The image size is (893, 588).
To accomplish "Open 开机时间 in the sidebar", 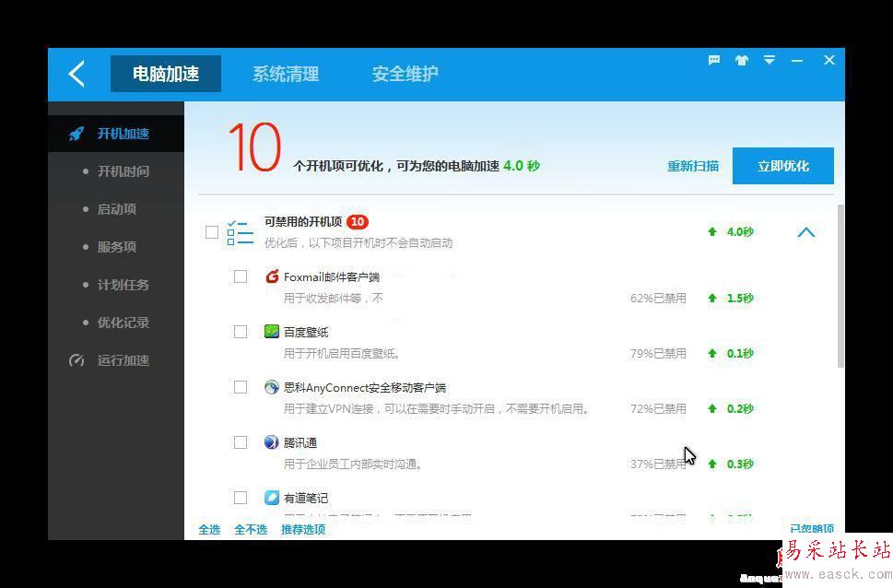I will pos(123,171).
